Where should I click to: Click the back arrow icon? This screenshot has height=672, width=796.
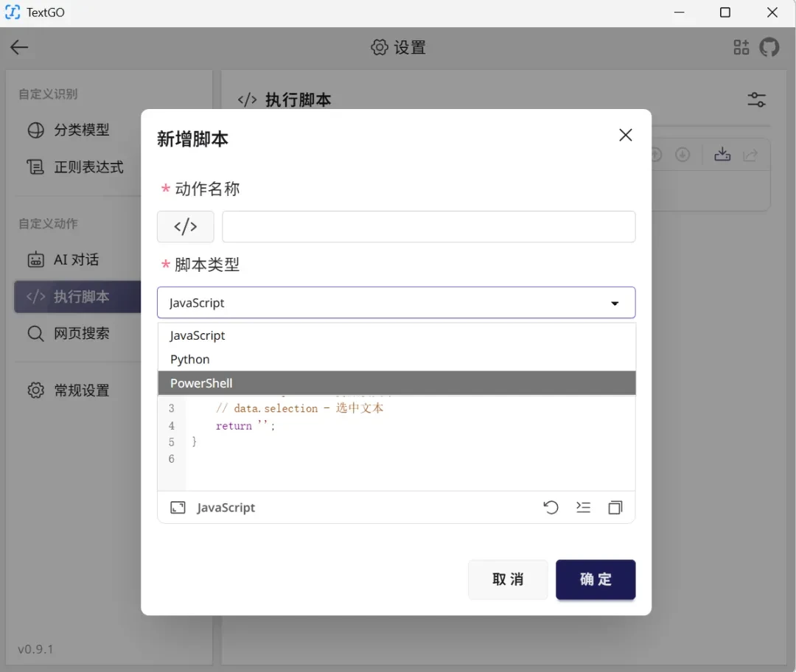click(19, 47)
